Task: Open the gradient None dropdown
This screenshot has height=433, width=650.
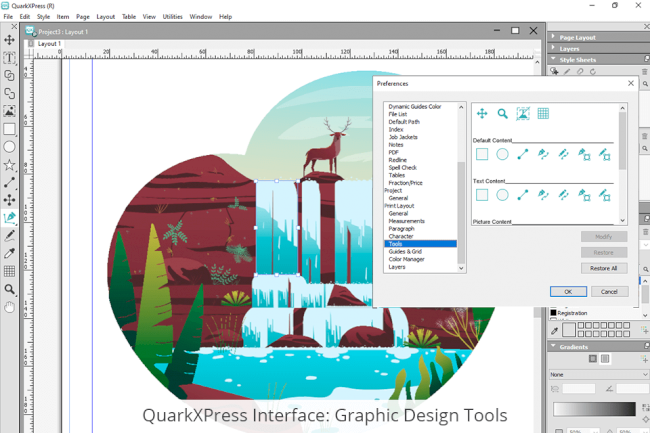Action: pyautogui.click(x=599, y=374)
